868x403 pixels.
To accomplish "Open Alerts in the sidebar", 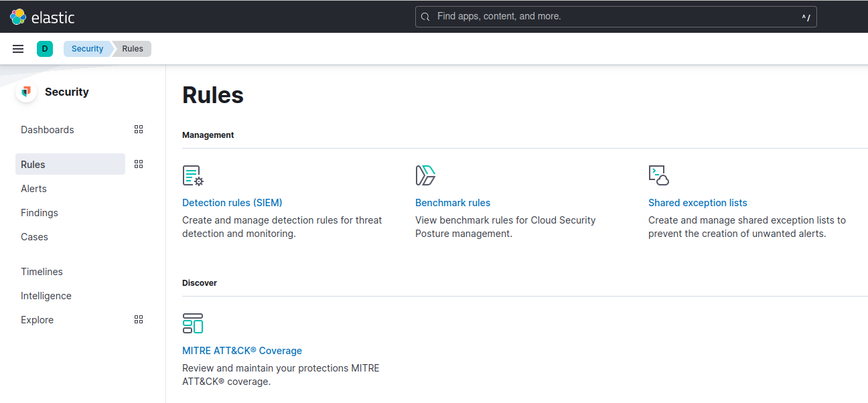I will point(33,189).
